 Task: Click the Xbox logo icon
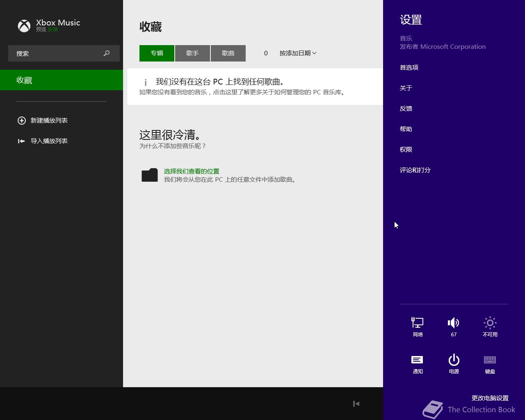click(24, 26)
